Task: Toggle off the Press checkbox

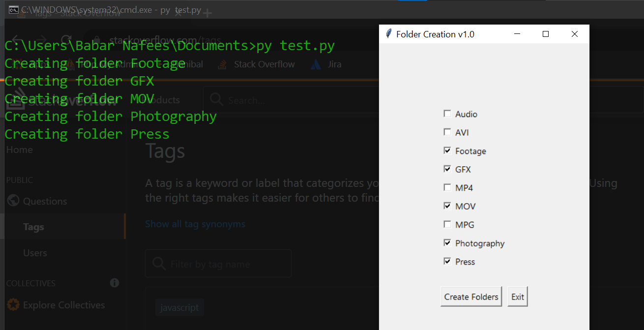Action: 447,261
